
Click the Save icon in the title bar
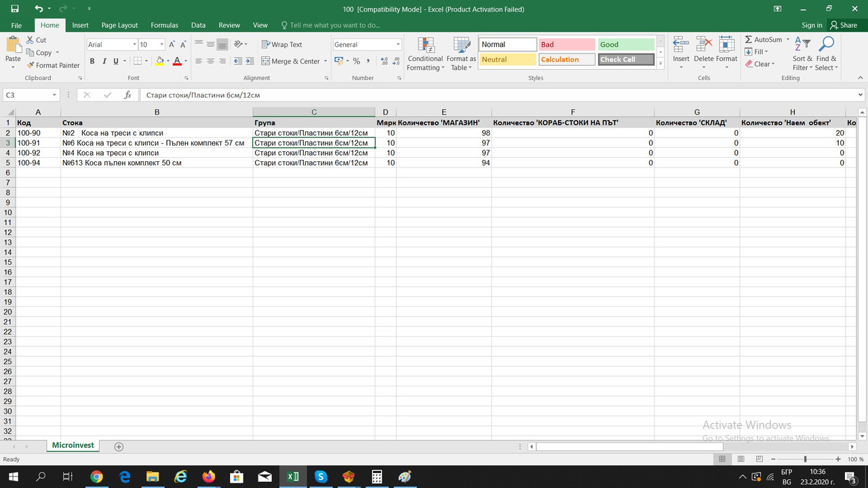[x=15, y=9]
